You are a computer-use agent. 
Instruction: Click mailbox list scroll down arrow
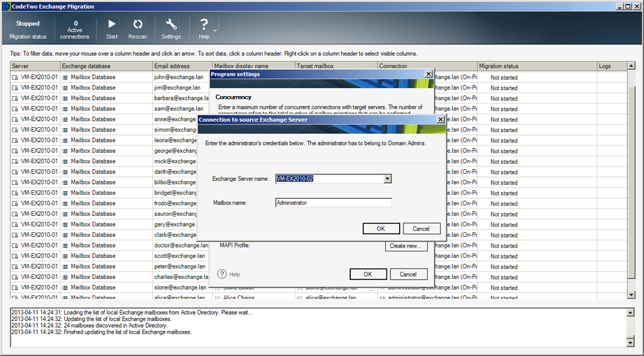632,295
